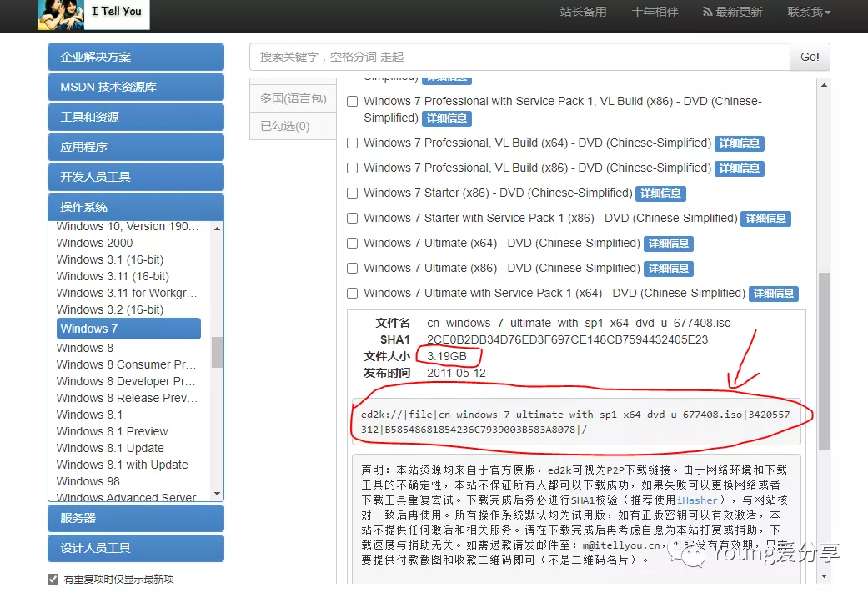Image resolution: width=868 pixels, height=593 pixels.
Task: Check Windows 7 Professional VL Build (x64)
Action: pos(352,143)
